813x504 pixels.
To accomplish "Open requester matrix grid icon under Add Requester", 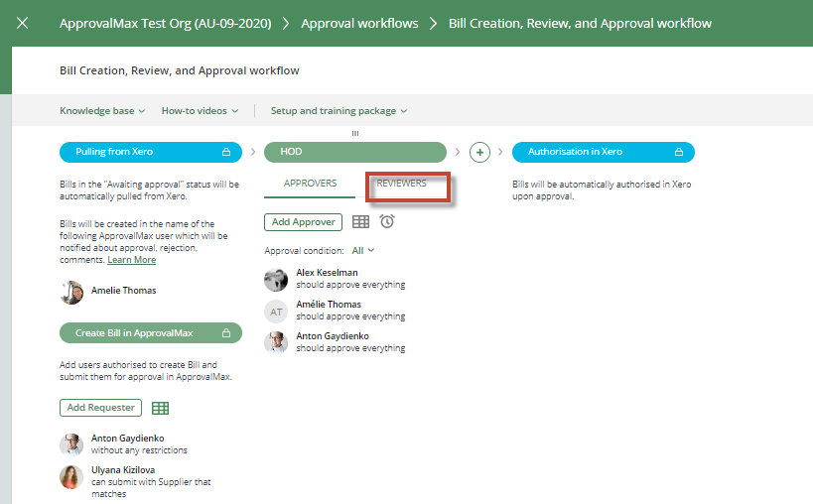I will (x=160, y=408).
